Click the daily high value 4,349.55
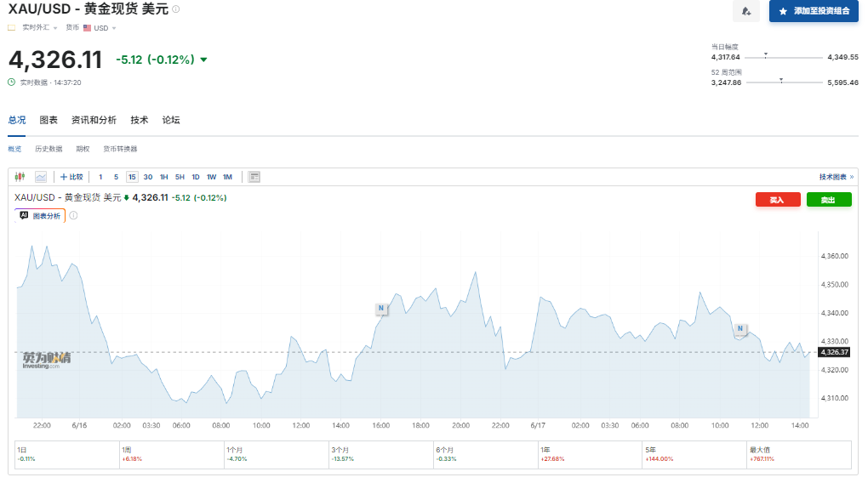The width and height of the screenshot is (868, 483). click(842, 57)
